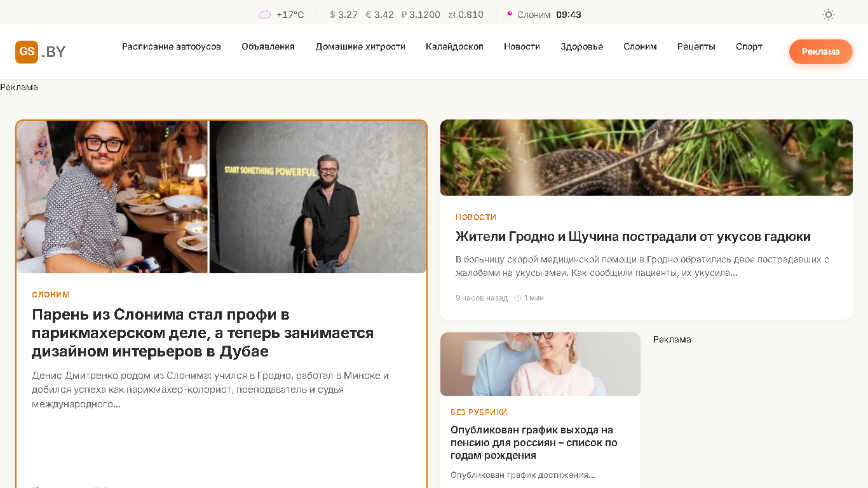Open the headline about гадюки bites
868x488 pixels.
[x=633, y=236]
